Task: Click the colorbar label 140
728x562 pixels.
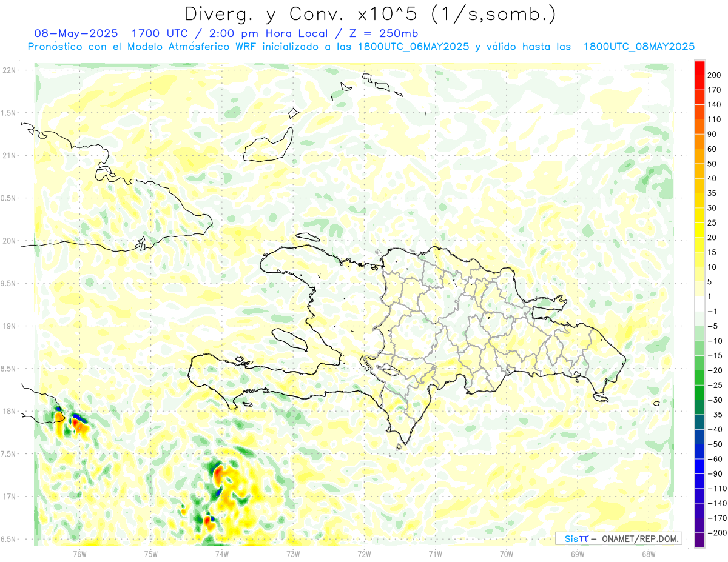Action: pyautogui.click(x=714, y=104)
